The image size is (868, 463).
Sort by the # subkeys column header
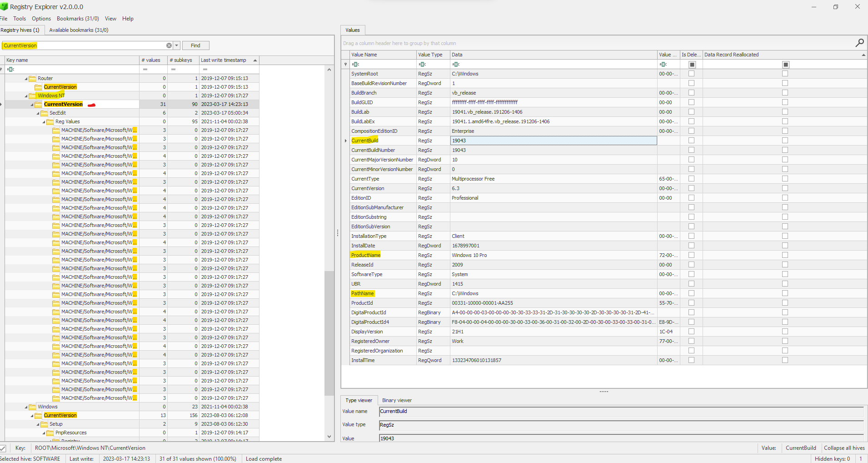[x=183, y=60]
